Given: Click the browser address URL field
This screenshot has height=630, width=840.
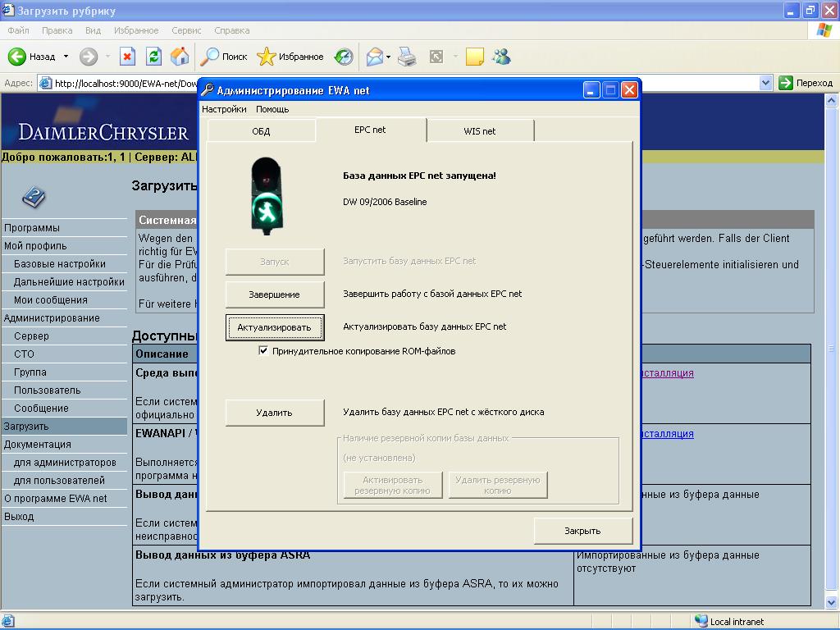Looking at the screenshot, I should coord(404,83).
